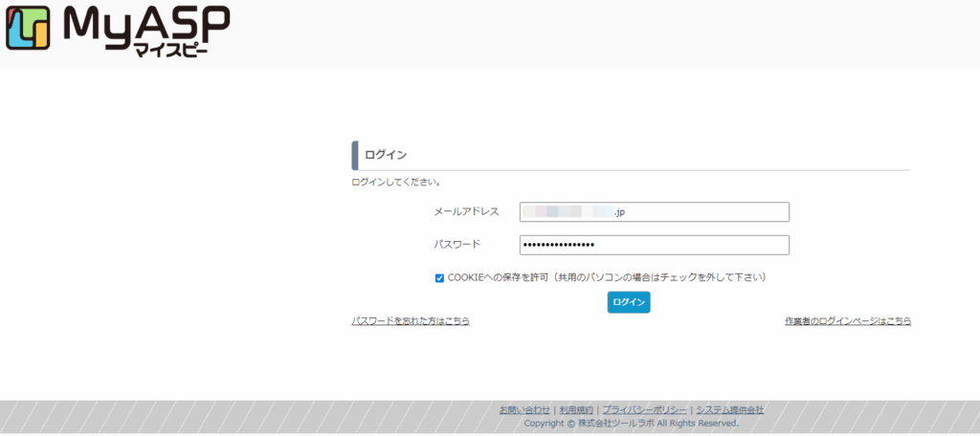
Task: Open the システム提供会社 footer link
Action: point(729,410)
